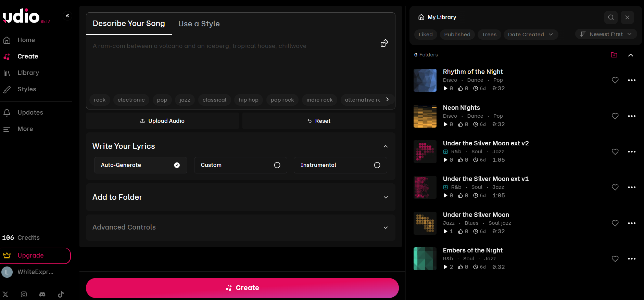Switch to Use a Style tab

(x=199, y=24)
